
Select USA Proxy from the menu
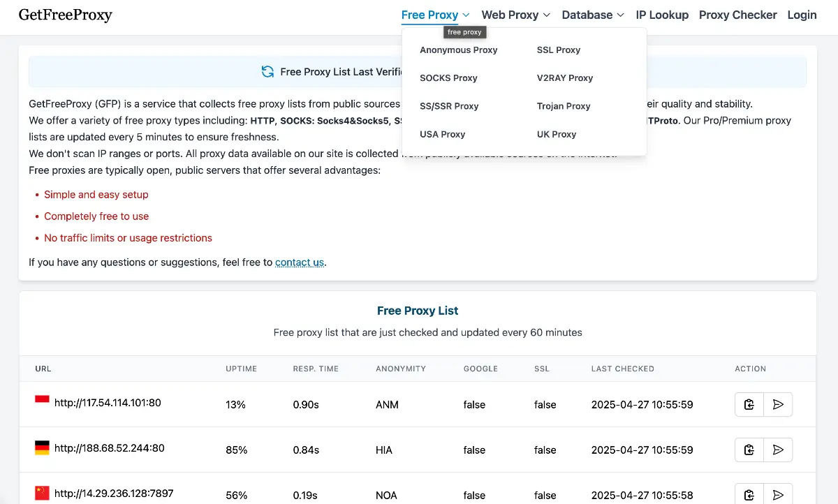click(x=443, y=133)
